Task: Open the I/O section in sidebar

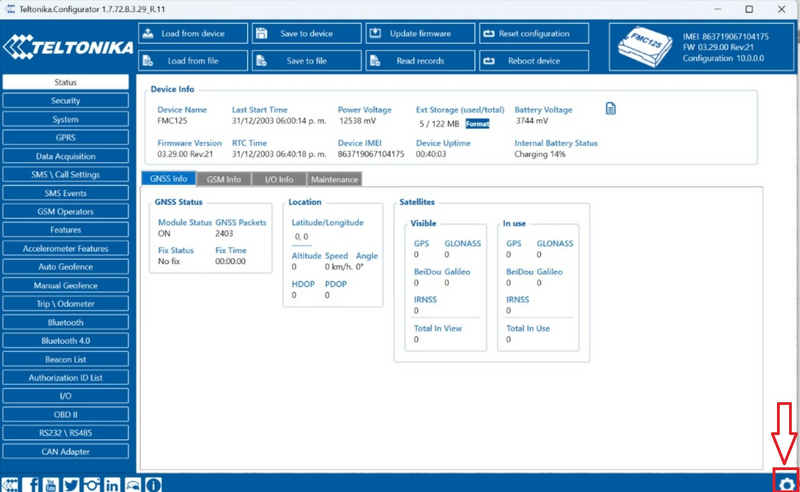Action: click(x=66, y=396)
